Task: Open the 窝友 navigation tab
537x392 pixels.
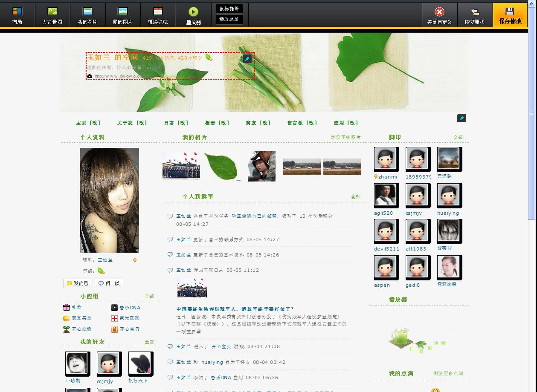Action: pyautogui.click(x=251, y=123)
